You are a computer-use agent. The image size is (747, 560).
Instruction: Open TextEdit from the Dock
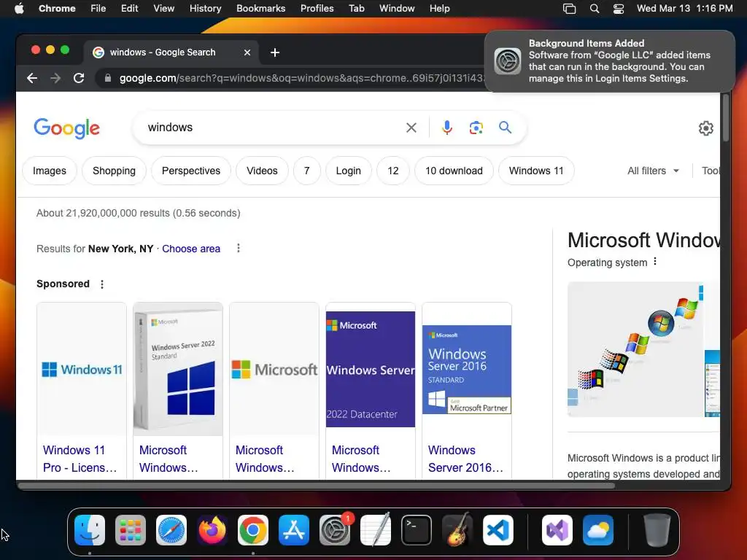[376, 530]
